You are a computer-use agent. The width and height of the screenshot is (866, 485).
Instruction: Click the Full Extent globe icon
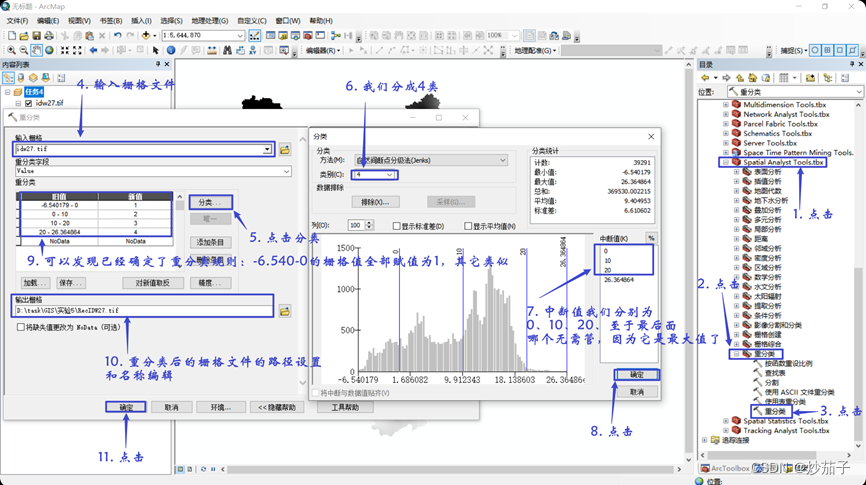click(x=50, y=50)
